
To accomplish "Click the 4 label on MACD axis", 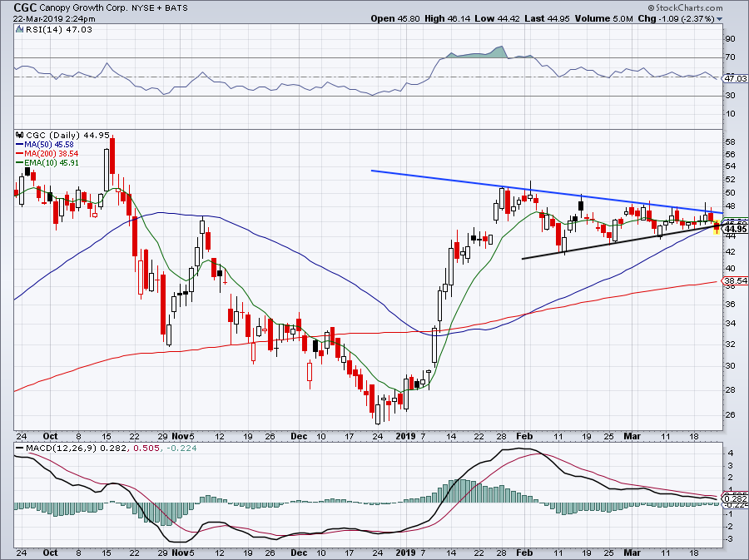I will click(x=730, y=453).
